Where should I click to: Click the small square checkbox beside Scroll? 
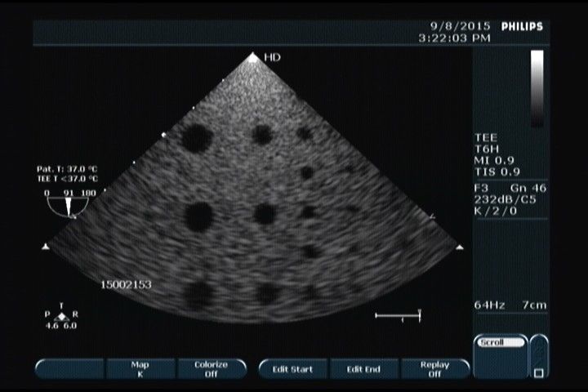click(x=538, y=373)
